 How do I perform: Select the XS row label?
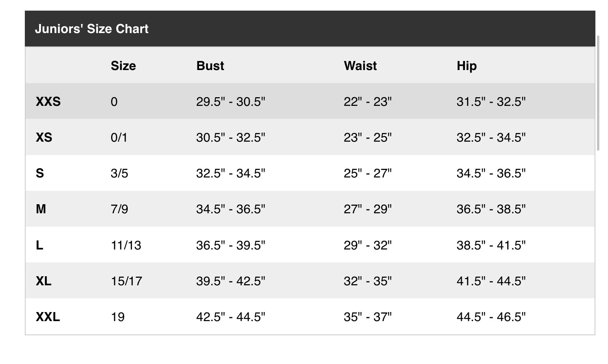(x=44, y=137)
